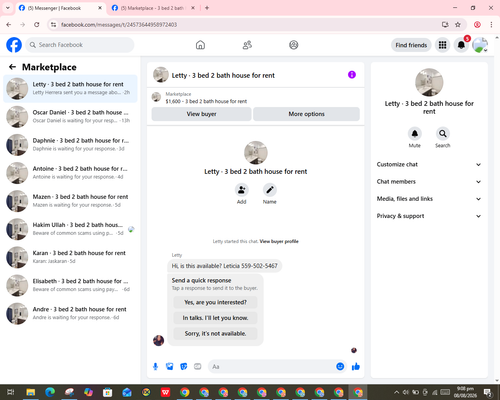Image resolution: width=500 pixels, height=400 pixels.
Task: Click the More options button
Action: pos(306,114)
